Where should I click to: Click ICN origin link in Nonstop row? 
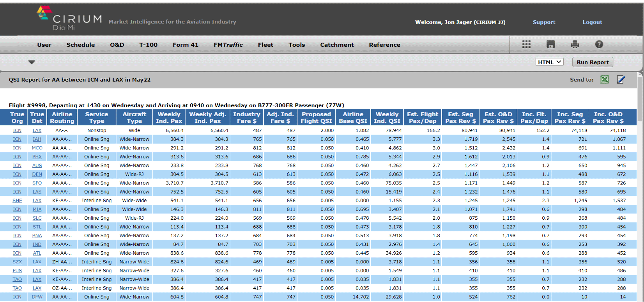point(17,130)
